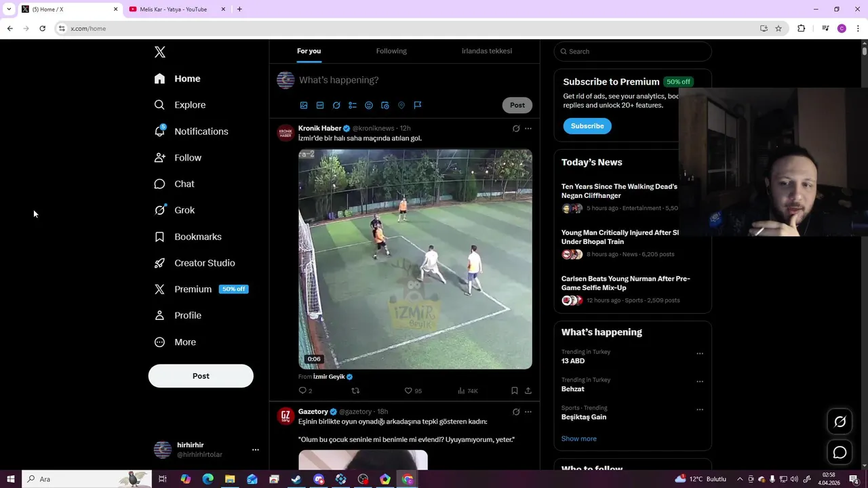Open floating Grok button
Screen dimensions: 868x488
(840, 422)
